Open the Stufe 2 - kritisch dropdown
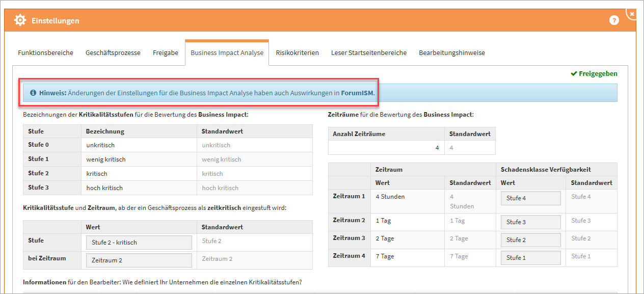The height and width of the screenshot is (294, 644). [139, 243]
